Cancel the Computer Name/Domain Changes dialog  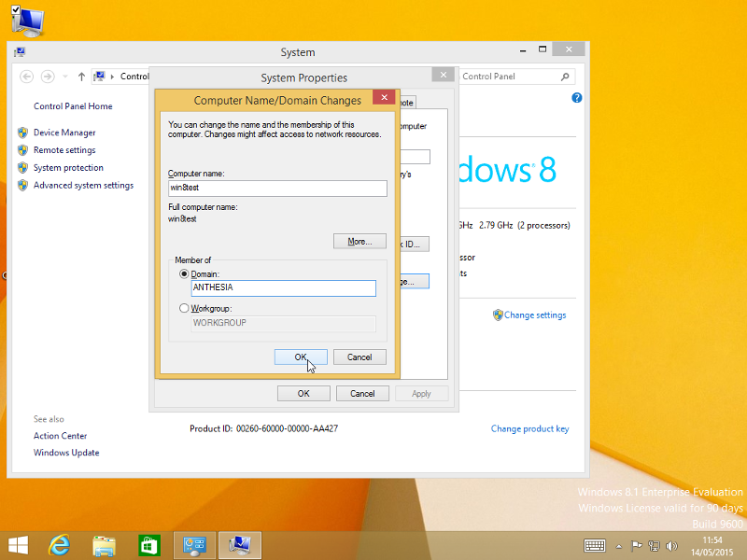point(359,357)
